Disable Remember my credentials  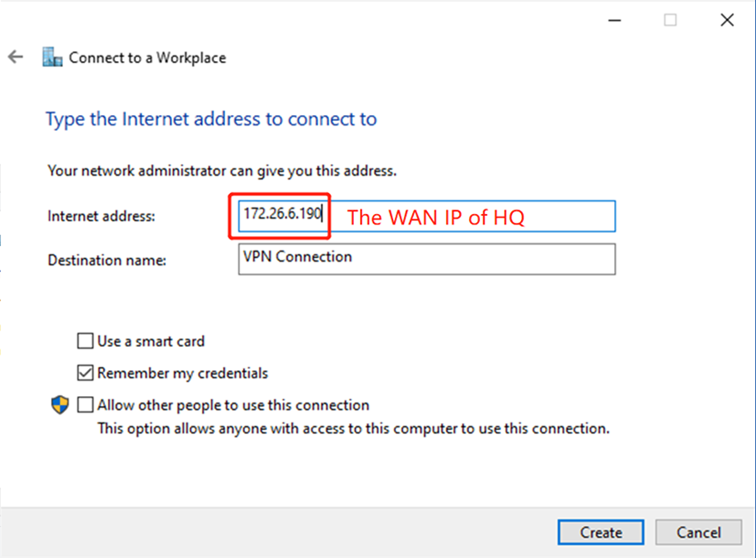click(x=85, y=372)
